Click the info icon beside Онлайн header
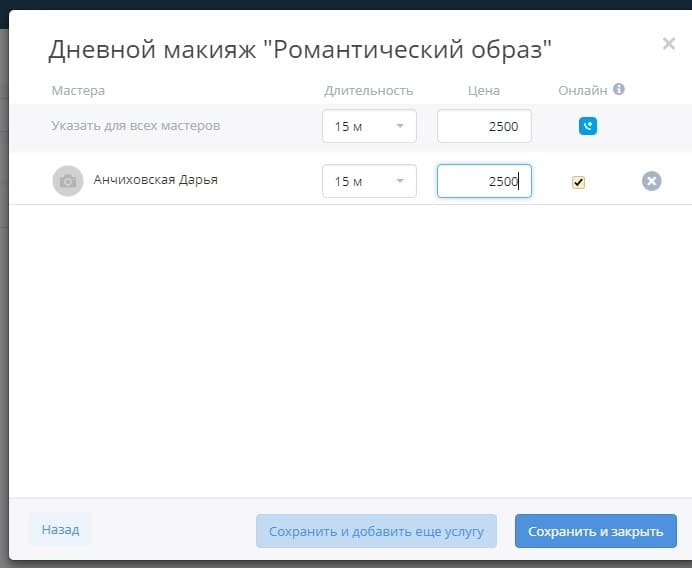The image size is (692, 568). pyautogui.click(x=619, y=90)
